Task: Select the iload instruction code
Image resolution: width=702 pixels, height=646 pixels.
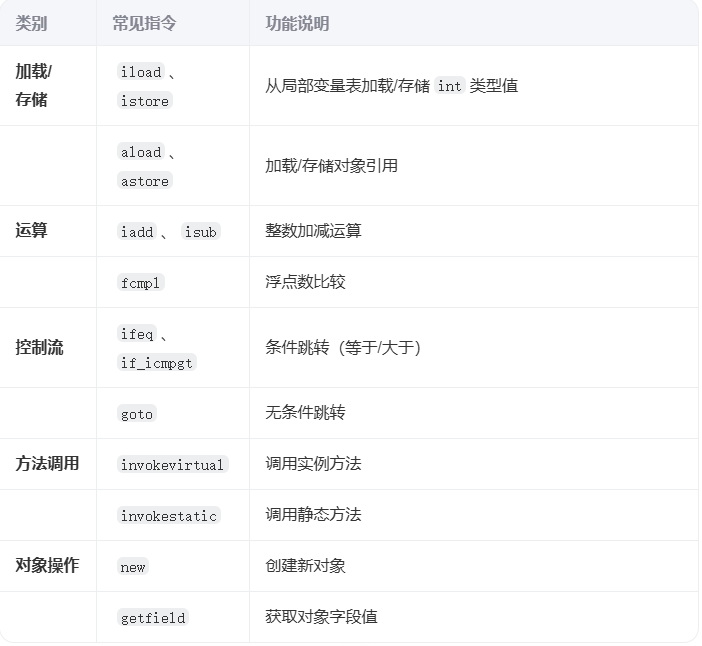Action: (141, 72)
